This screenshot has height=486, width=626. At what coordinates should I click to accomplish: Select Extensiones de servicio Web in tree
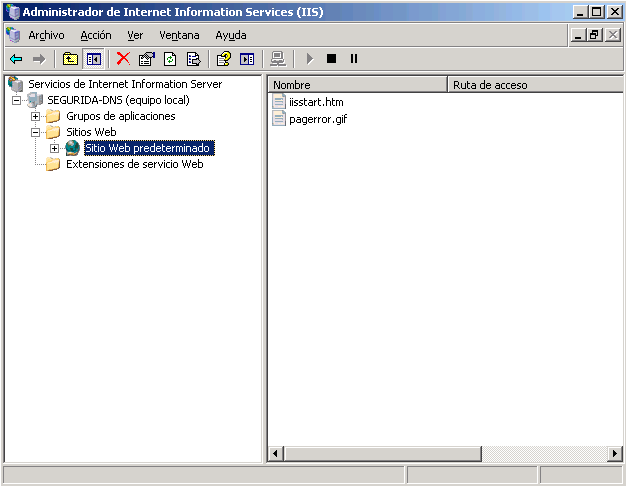point(134,164)
